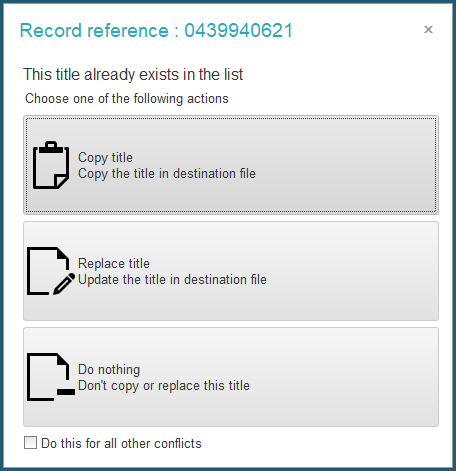Choose the Do nothing action button

tap(231, 377)
